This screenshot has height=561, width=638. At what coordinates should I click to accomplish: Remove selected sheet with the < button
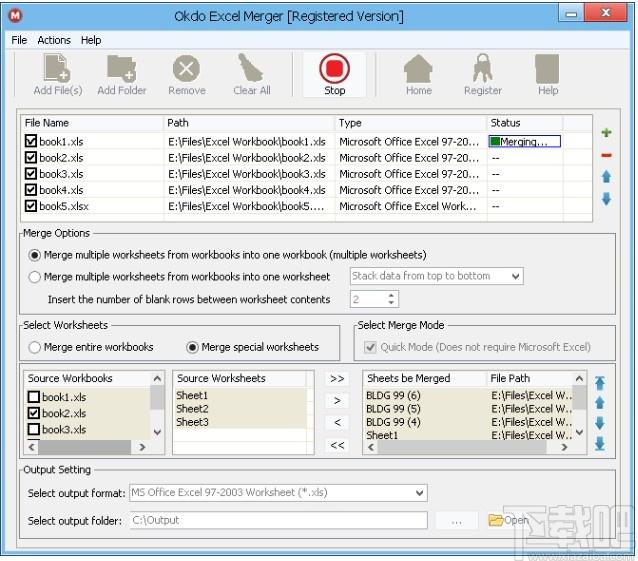tap(337, 422)
